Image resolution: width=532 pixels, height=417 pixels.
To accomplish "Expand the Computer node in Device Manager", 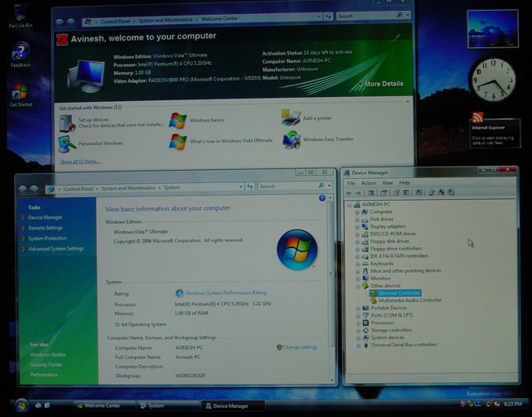I will (357, 212).
